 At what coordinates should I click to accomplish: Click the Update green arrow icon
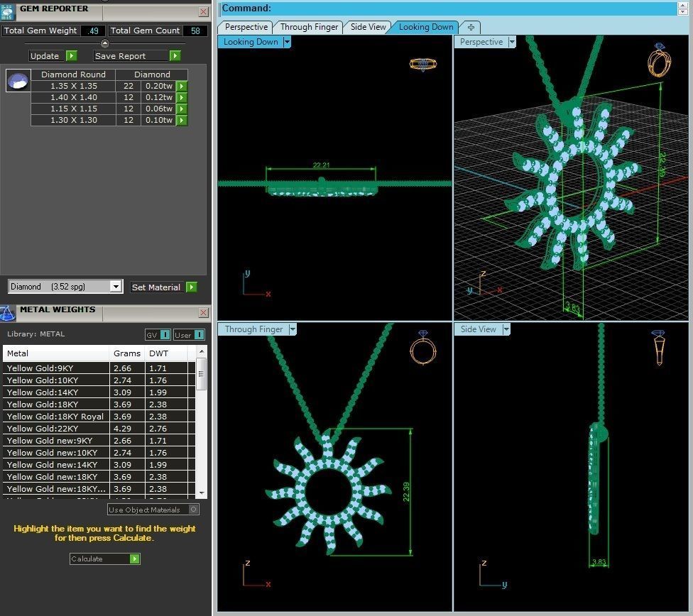pos(71,55)
